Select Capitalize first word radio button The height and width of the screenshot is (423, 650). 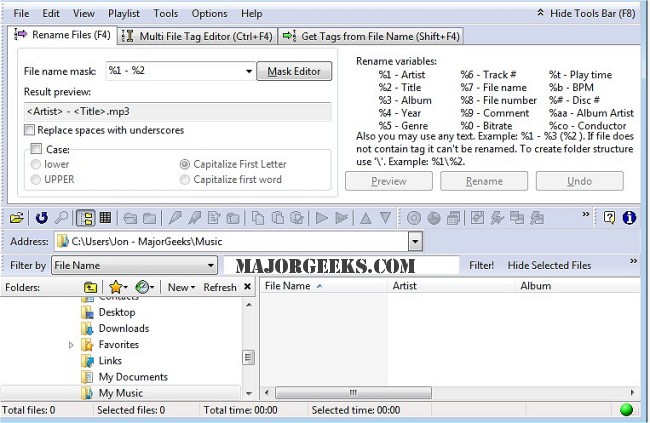pos(184,180)
